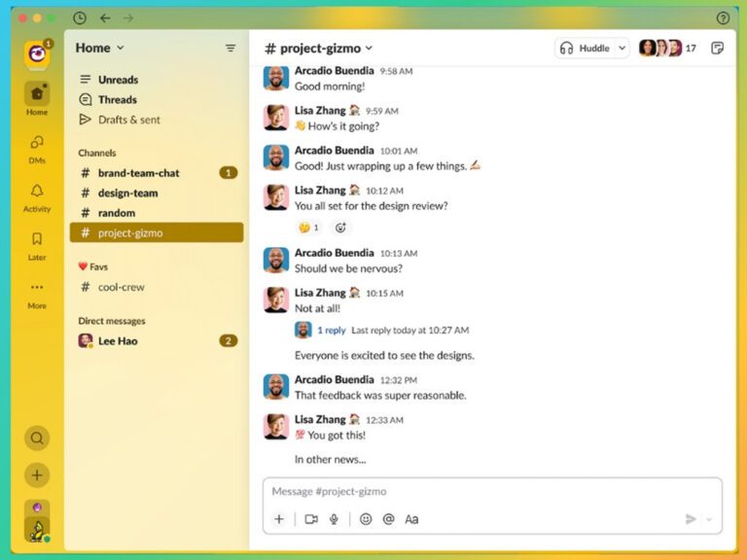
Task: Focus the Message #project-gizmo input field
Action: (x=492, y=491)
